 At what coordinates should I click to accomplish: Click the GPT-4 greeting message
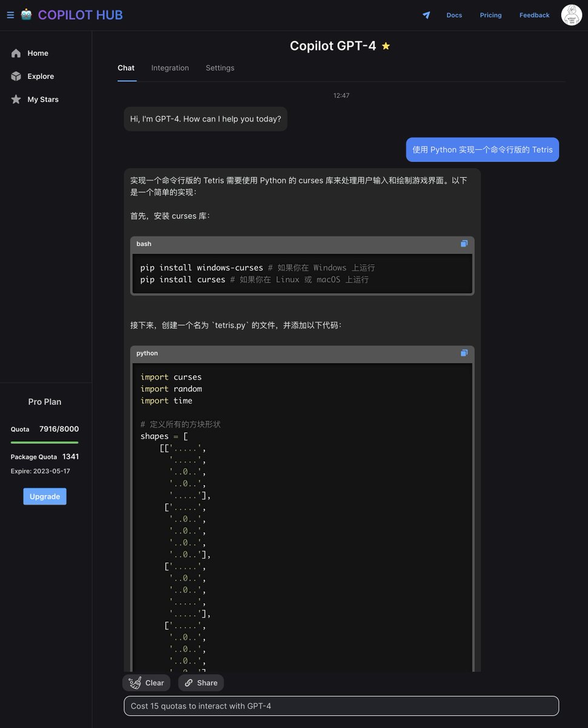pos(205,119)
